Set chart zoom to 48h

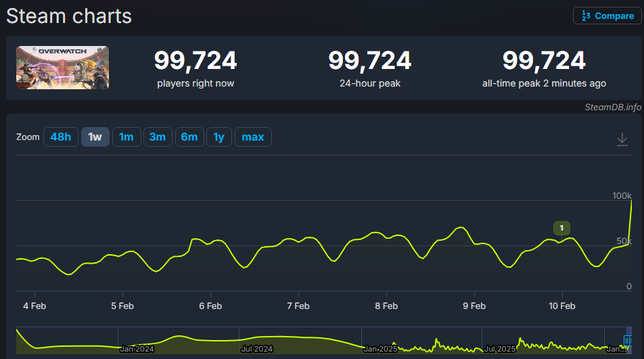[61, 137]
